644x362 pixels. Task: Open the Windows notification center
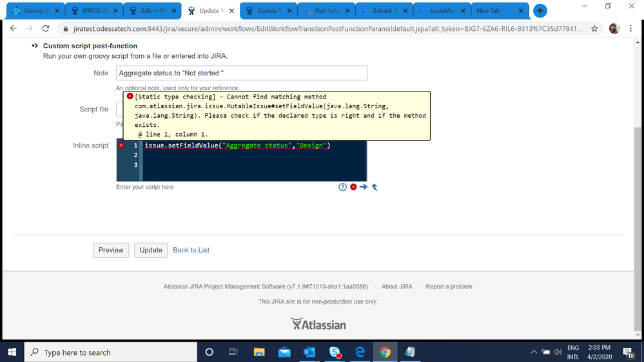tap(629, 352)
